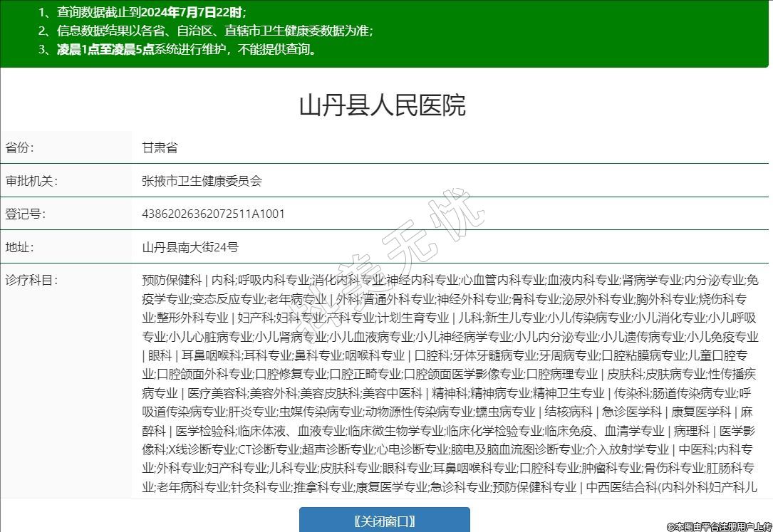Select the hospital title 山丹县人民医院
The image size is (773, 532).
(x=382, y=105)
